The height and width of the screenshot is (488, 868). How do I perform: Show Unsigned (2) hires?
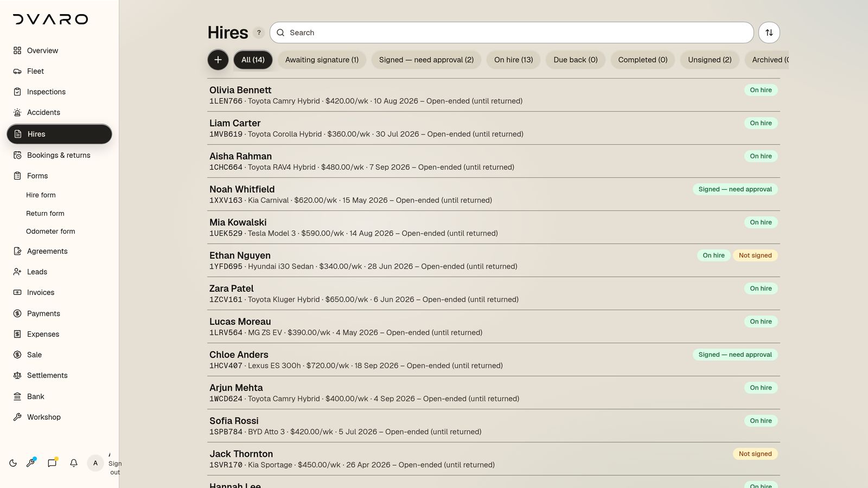[x=710, y=60]
